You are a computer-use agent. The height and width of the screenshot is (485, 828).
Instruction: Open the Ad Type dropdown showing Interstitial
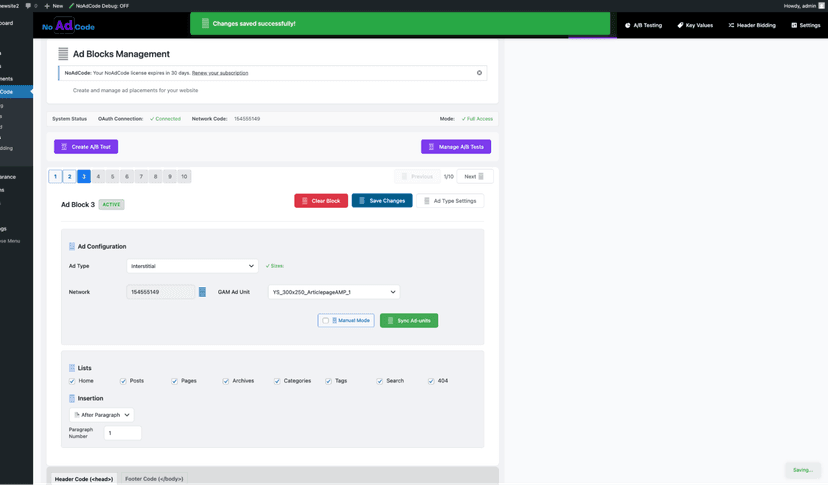coord(192,266)
